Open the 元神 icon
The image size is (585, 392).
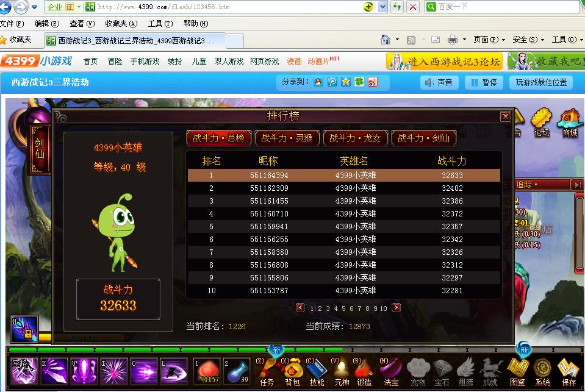click(x=342, y=372)
